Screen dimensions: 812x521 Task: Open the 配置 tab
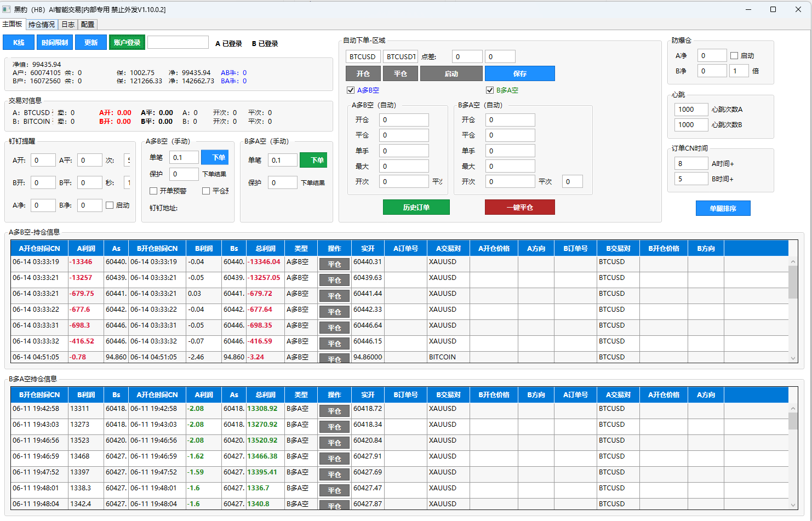88,25
